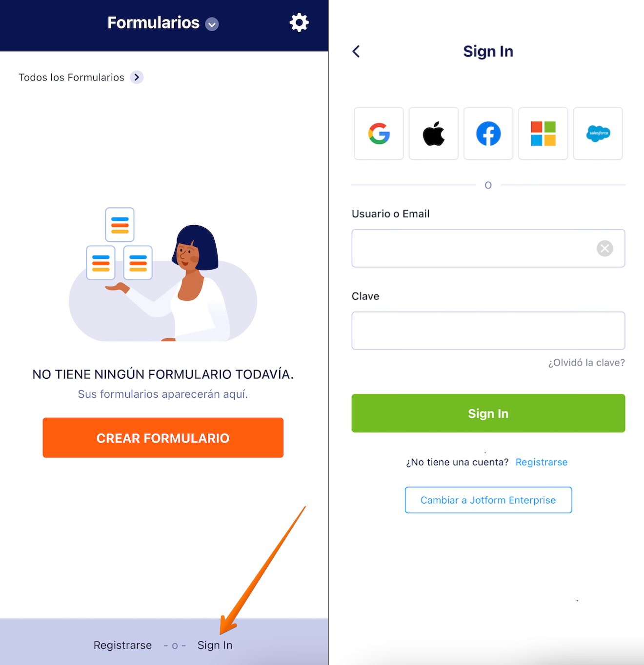This screenshot has width=644, height=665.
Task: Tap Registrarse in the bottom bar
Action: (123, 645)
